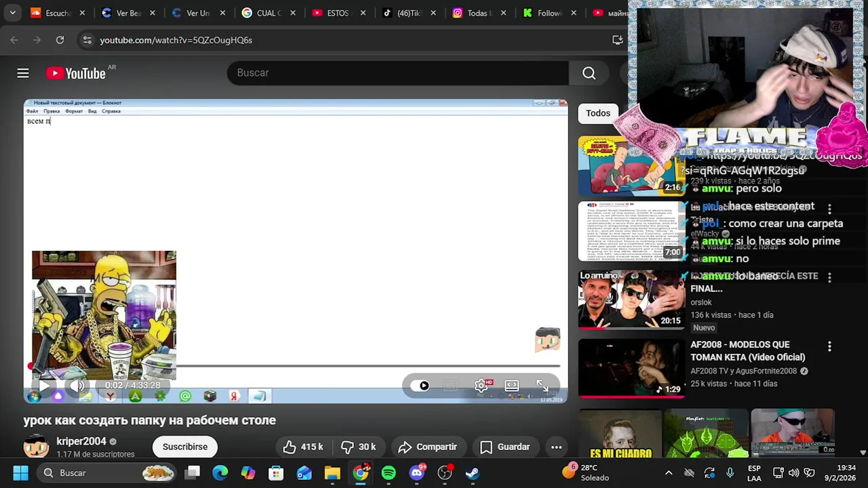Open the AF2008 1:29 video thumbnail

[x=631, y=367]
